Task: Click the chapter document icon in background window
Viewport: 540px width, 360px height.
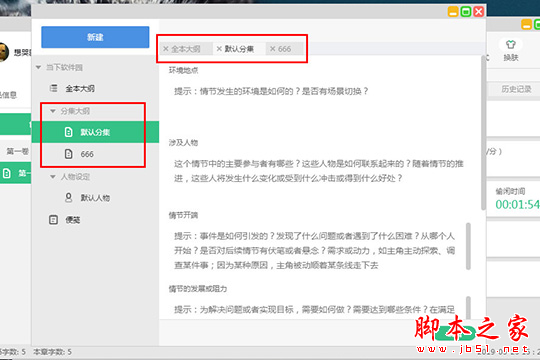Action: [x=7, y=173]
